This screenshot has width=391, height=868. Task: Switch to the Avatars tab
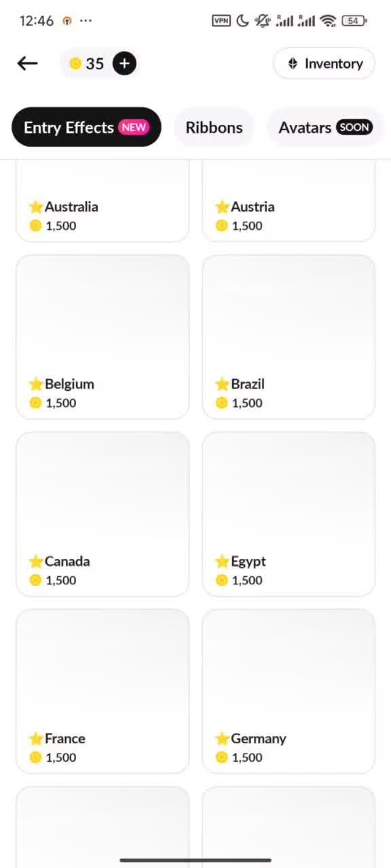(x=326, y=127)
